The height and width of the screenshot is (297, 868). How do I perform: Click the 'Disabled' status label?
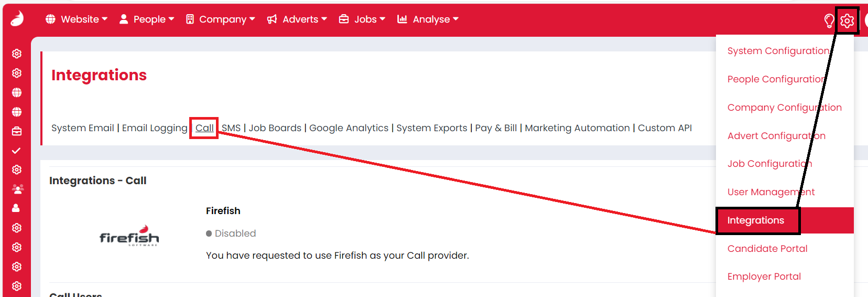tap(231, 234)
